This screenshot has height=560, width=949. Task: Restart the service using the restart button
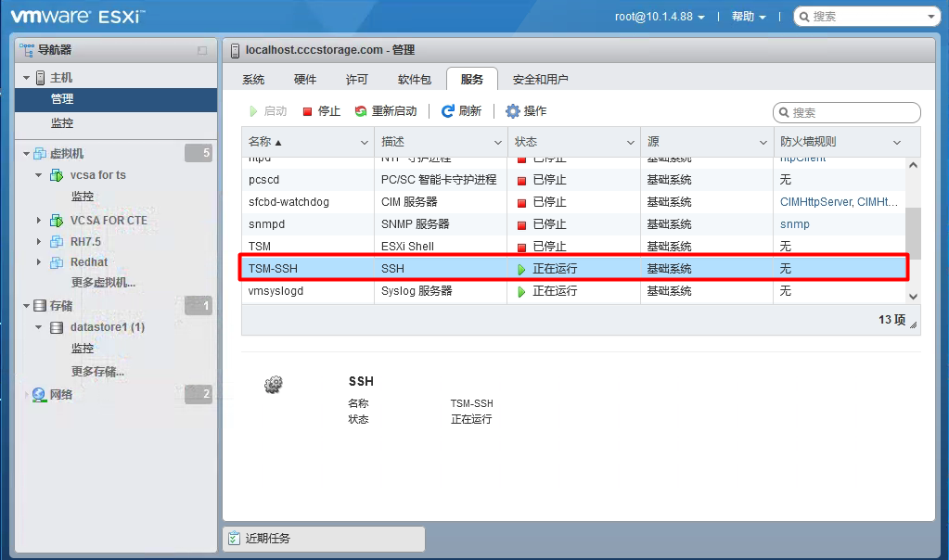point(386,111)
